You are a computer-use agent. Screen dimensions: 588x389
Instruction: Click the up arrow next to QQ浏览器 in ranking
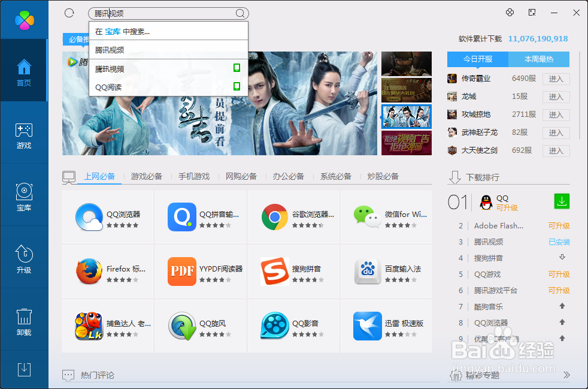click(562, 322)
